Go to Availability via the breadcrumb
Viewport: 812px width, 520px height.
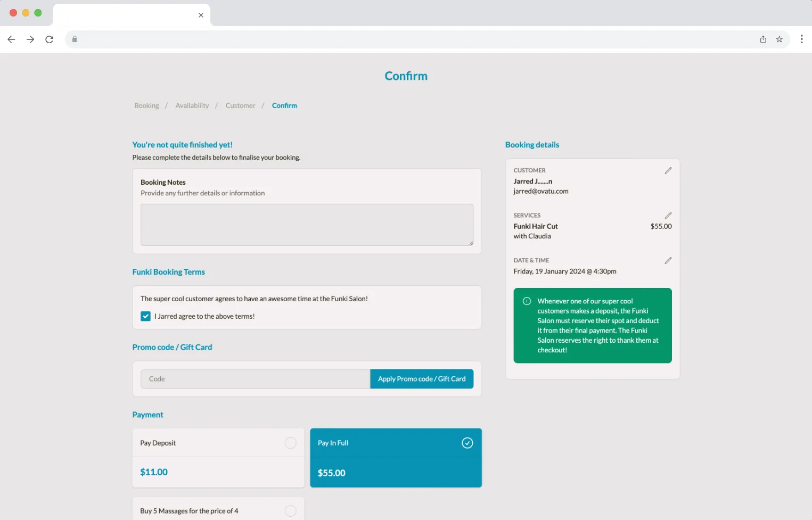[192, 105]
